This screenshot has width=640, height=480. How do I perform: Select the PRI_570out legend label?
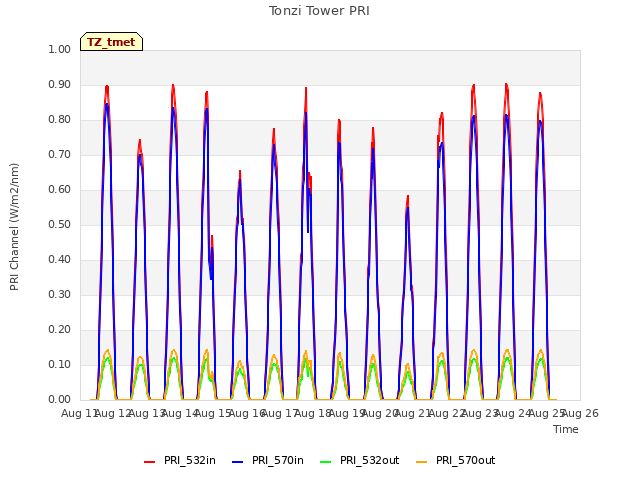click(466, 460)
